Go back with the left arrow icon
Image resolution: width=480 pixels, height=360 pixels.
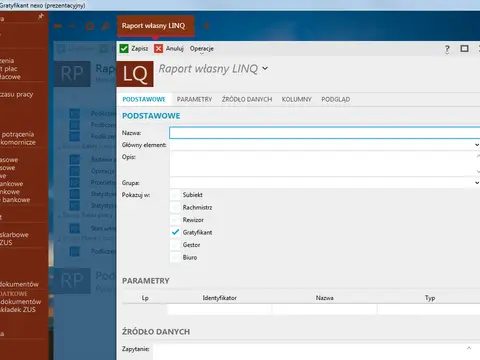[x=58, y=26]
